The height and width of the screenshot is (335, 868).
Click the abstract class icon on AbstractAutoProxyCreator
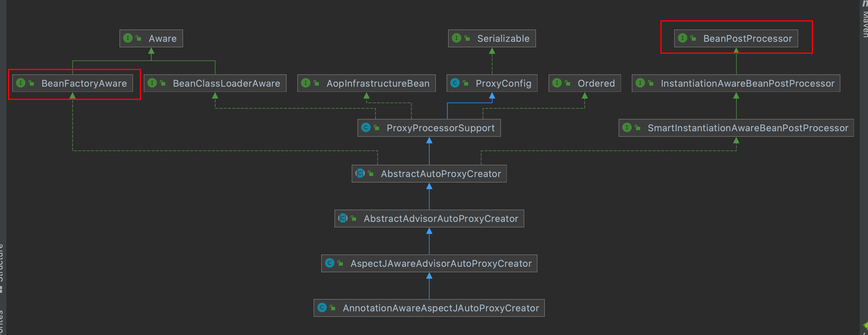tap(360, 173)
